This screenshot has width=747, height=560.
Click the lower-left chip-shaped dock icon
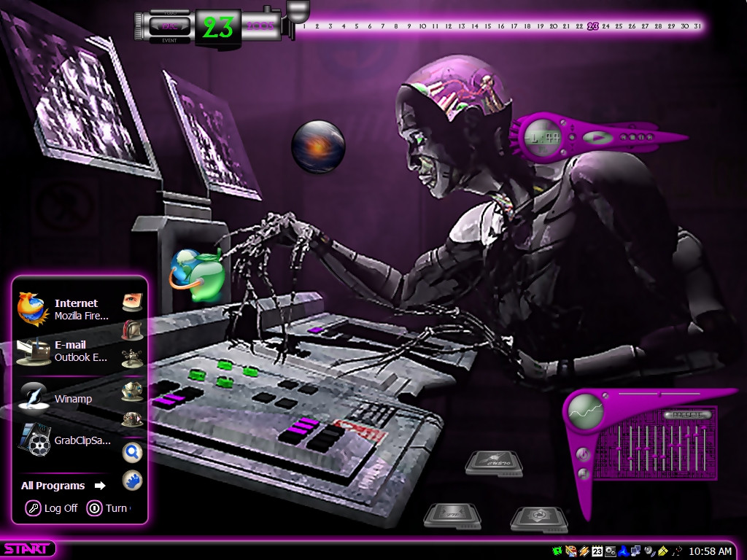point(452,516)
